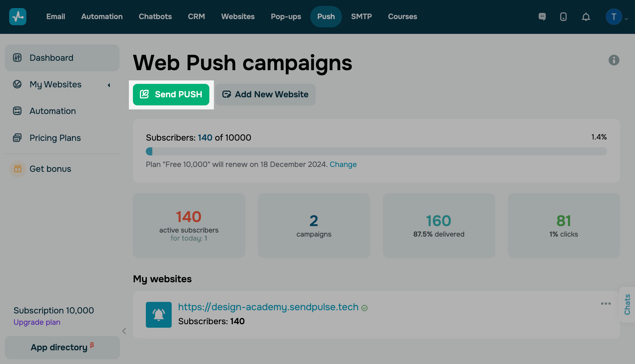Open the App directory button
635x364 pixels.
click(62, 347)
